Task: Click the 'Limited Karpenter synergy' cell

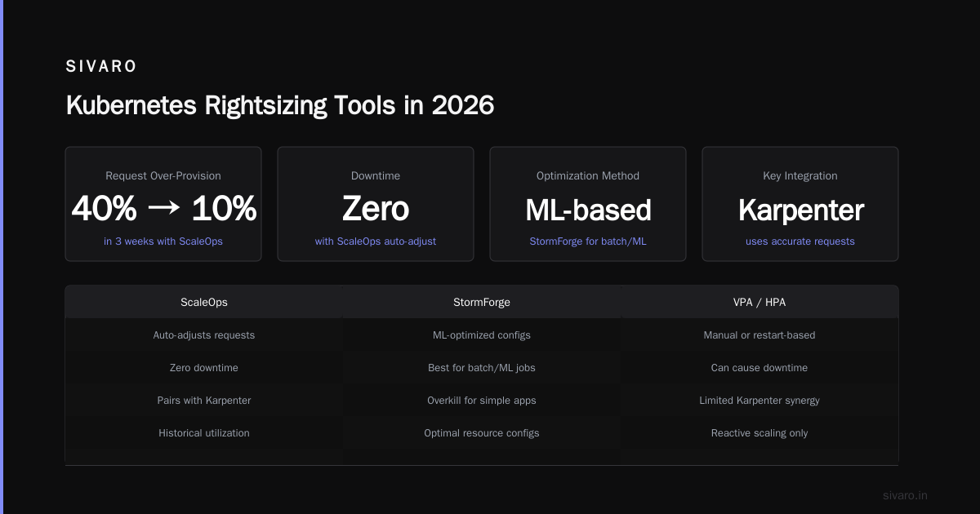Action: (759, 400)
